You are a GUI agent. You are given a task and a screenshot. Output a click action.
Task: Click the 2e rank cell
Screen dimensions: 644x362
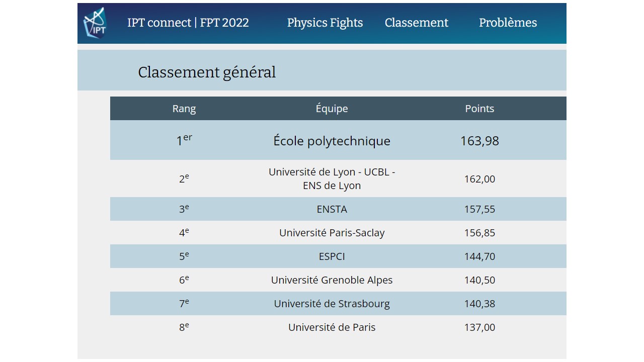pos(184,178)
